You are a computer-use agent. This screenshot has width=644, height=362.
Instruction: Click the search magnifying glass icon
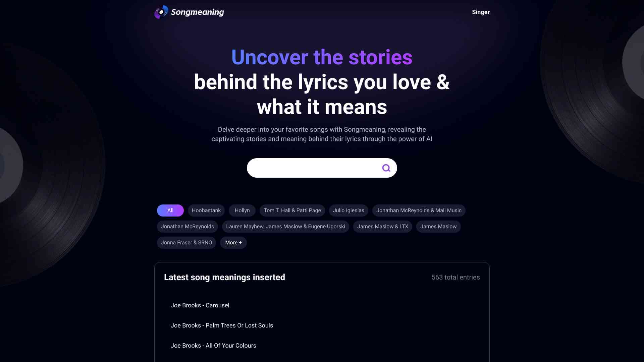point(385,168)
